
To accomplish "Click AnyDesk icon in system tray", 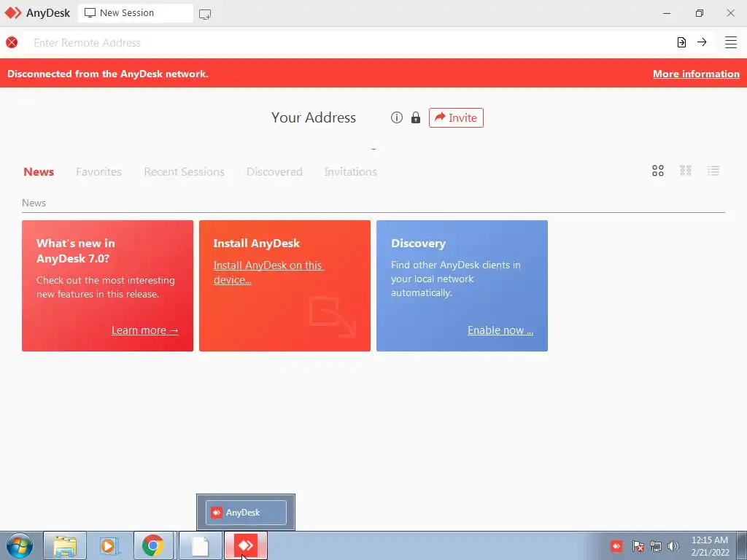I will coord(616,546).
